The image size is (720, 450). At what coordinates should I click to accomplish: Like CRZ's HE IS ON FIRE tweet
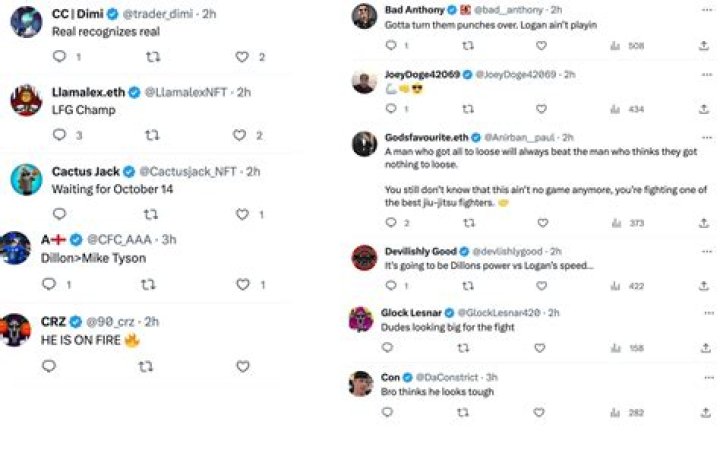(x=242, y=366)
